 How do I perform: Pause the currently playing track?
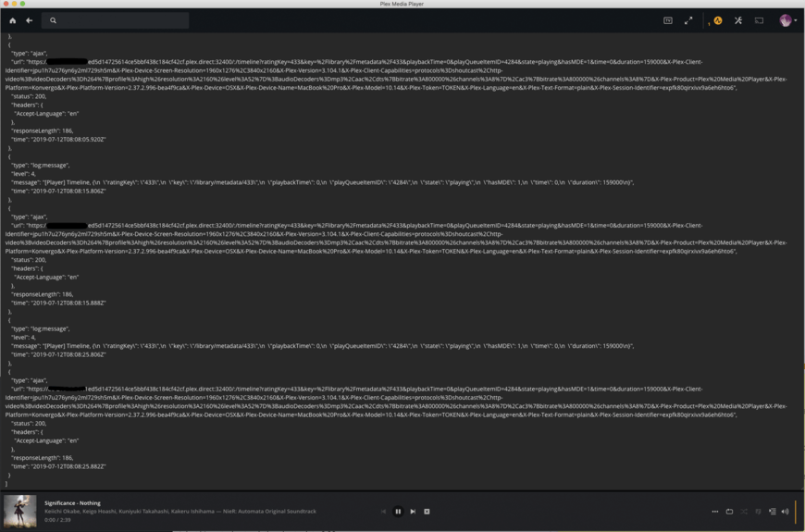tap(398, 512)
